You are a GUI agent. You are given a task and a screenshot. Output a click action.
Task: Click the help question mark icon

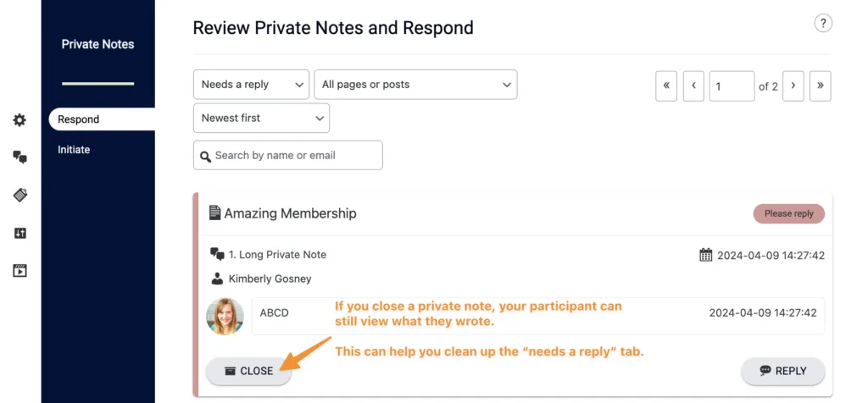coord(822,24)
